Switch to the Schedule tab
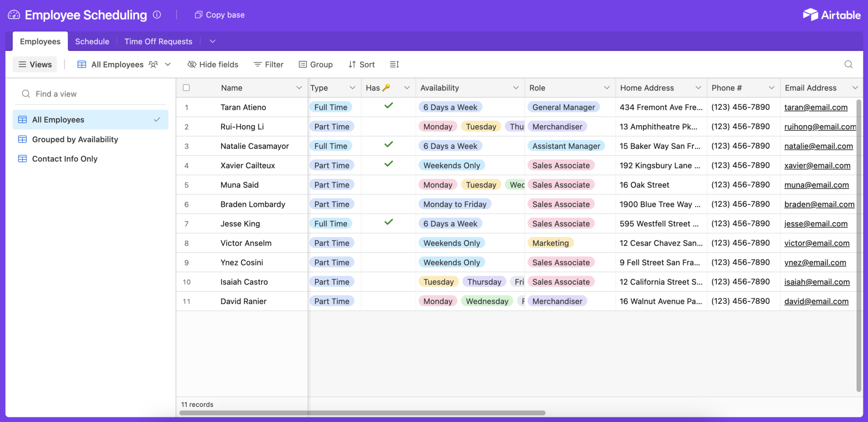This screenshot has width=868, height=422. pos(92,41)
